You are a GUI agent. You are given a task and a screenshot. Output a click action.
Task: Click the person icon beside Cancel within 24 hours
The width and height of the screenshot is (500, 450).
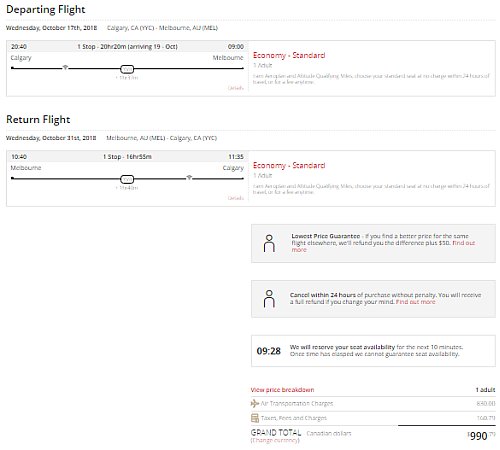[269, 298]
